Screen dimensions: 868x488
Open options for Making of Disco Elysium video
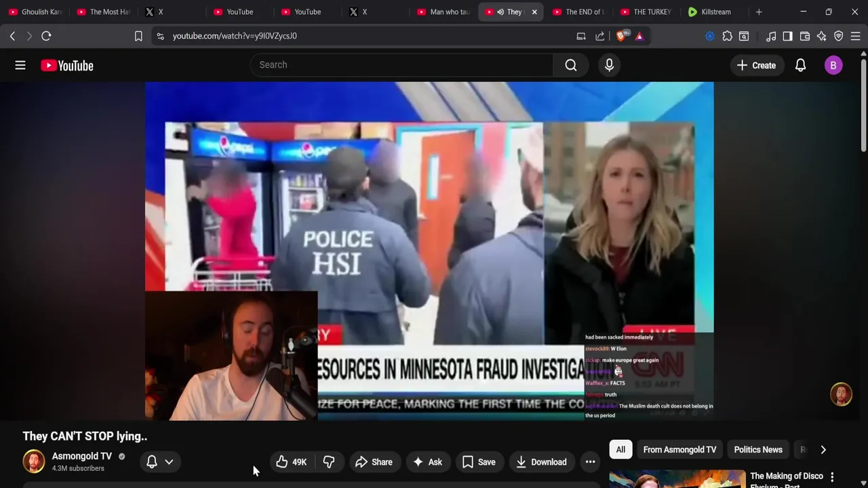832,477
